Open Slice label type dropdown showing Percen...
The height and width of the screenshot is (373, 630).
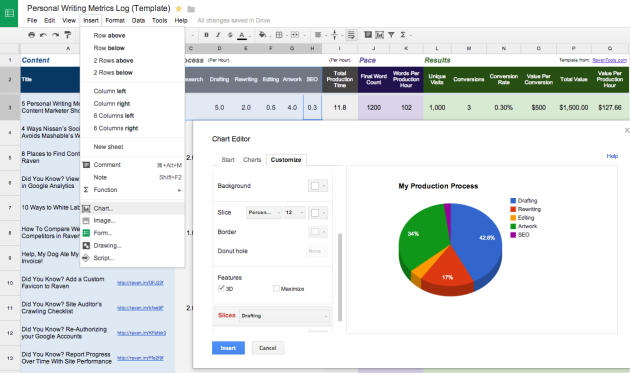pos(264,212)
